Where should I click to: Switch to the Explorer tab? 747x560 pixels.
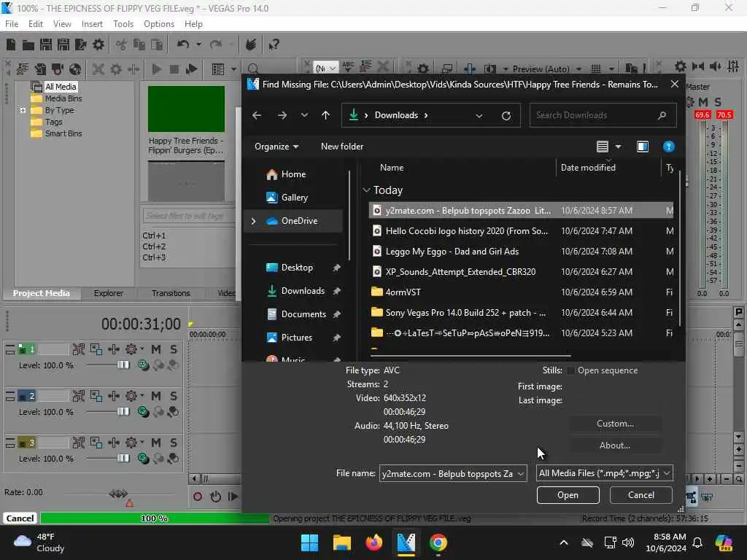(109, 293)
